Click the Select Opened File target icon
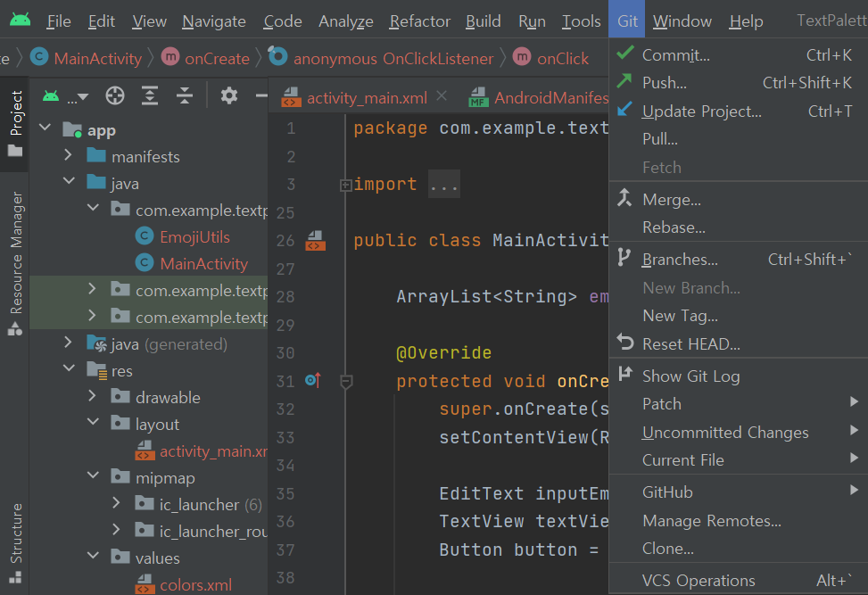Screen dimensions: 868x595 pos(115,95)
